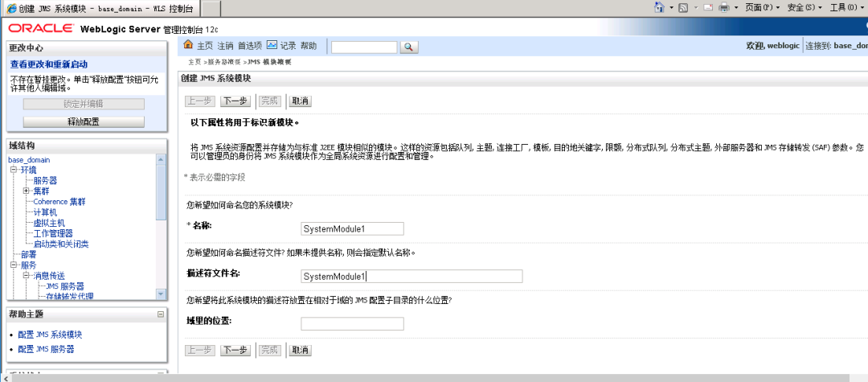Click the lower 上一步 button below the form

click(x=199, y=351)
